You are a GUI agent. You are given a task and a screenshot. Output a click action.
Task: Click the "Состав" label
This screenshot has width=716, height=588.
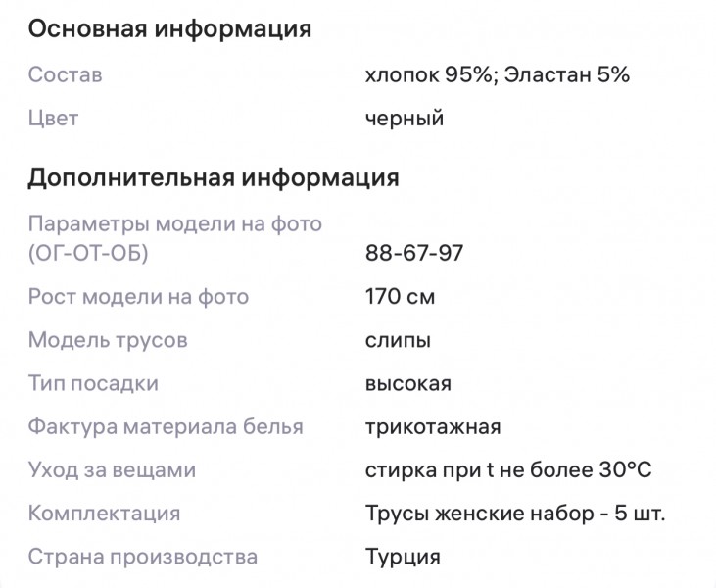coord(65,75)
